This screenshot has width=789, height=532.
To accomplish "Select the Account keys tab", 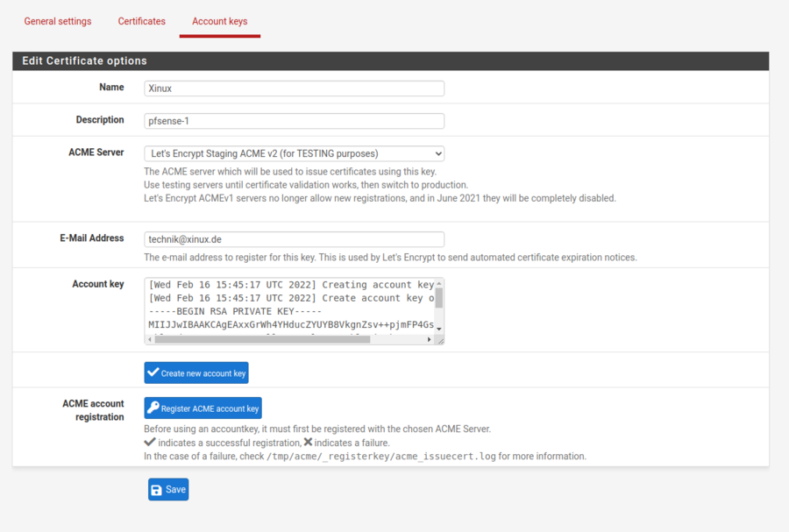I will click(219, 20).
